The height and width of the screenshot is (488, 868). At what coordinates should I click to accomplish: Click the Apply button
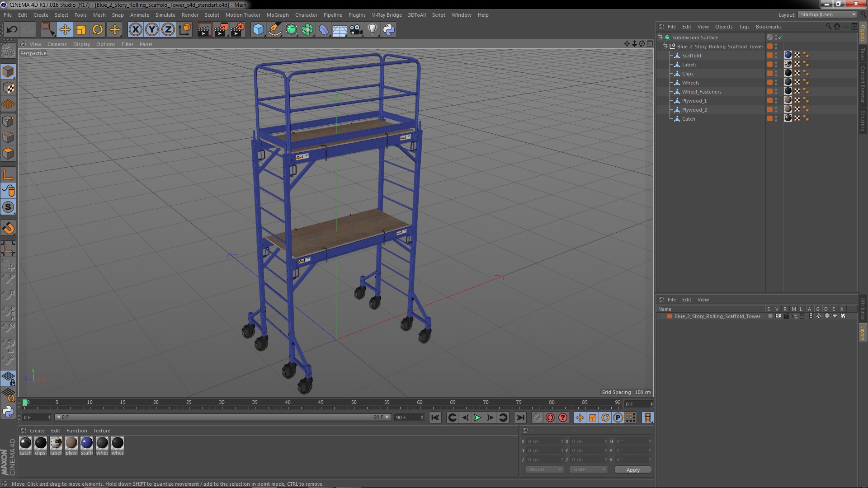pos(633,470)
